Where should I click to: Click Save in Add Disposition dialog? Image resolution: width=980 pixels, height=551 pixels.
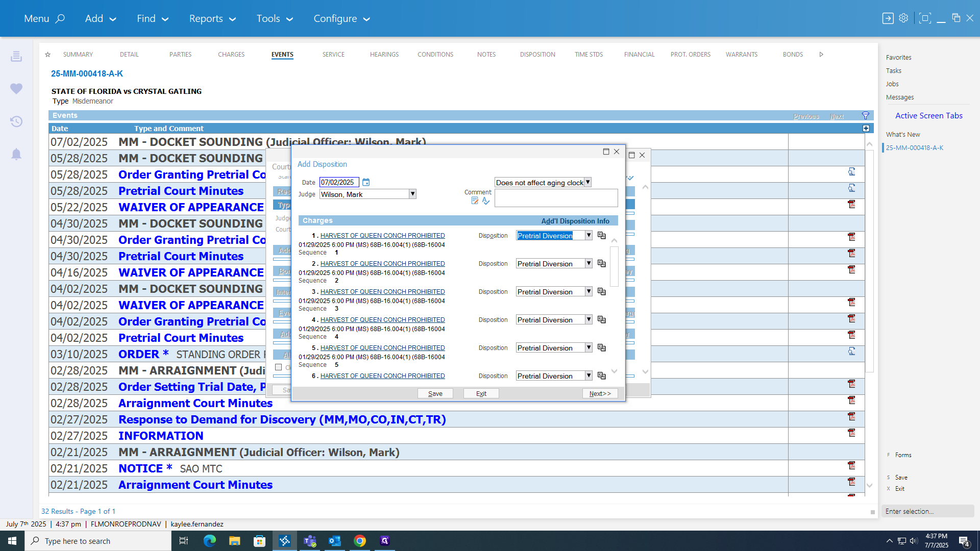click(x=435, y=393)
